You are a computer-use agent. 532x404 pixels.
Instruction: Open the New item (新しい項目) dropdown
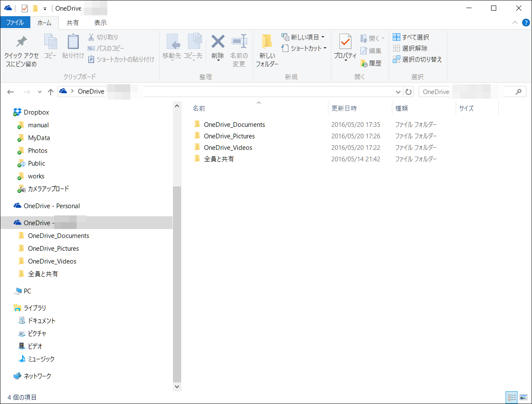303,37
